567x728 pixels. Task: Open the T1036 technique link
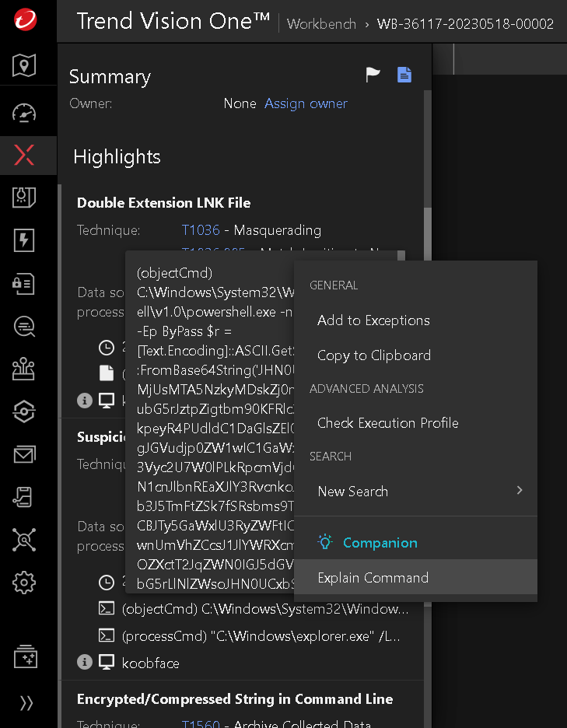pos(201,230)
